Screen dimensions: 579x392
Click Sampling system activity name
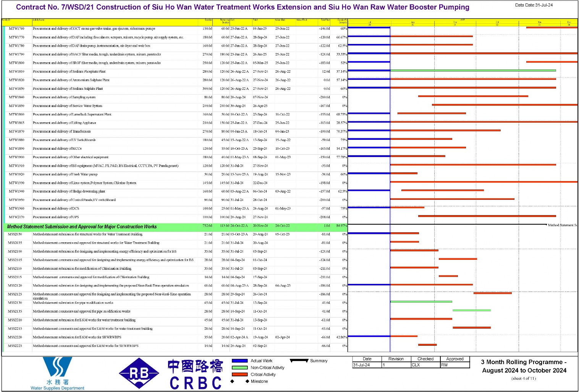tap(64, 97)
